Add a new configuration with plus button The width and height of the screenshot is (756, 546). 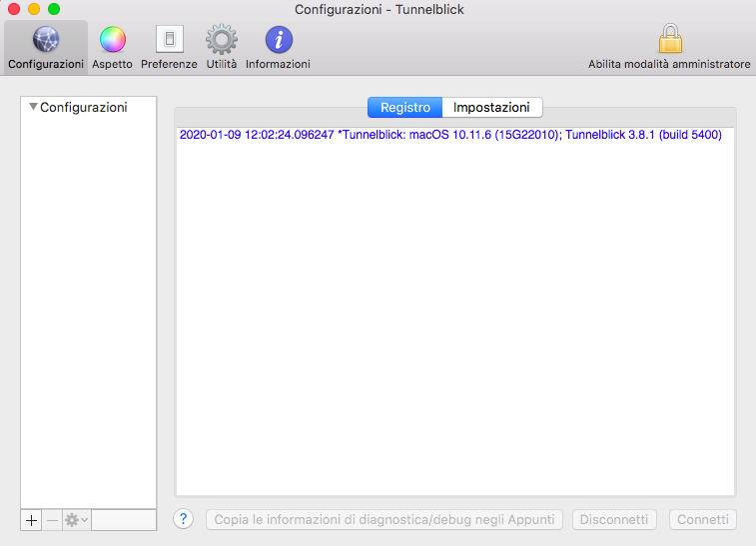tap(31, 520)
